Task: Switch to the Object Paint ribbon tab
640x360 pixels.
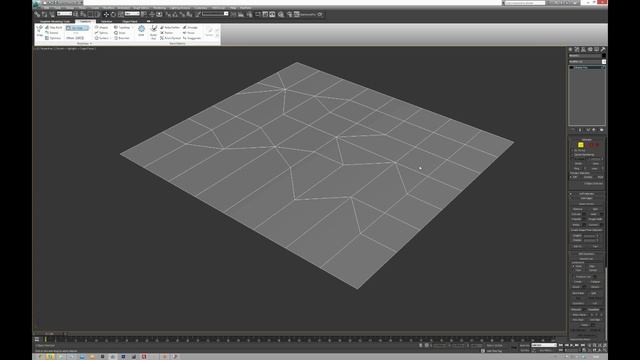Action: point(130,21)
